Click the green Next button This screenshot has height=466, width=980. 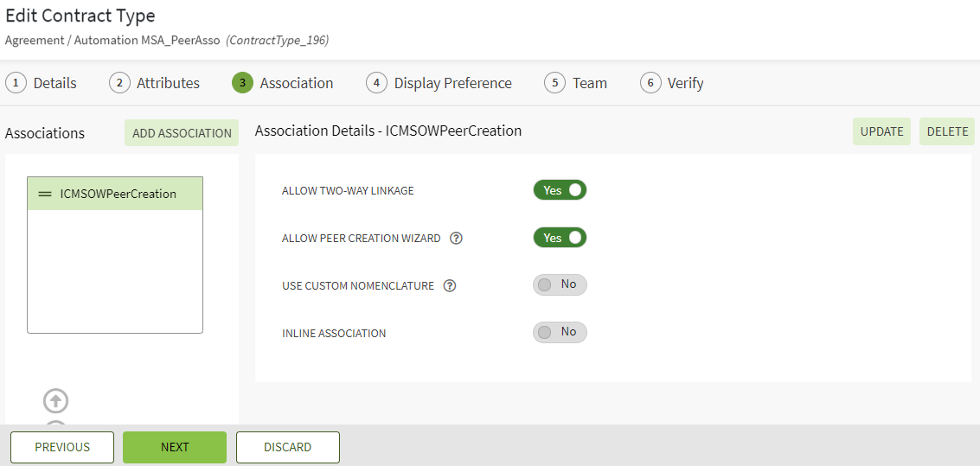tap(175, 447)
